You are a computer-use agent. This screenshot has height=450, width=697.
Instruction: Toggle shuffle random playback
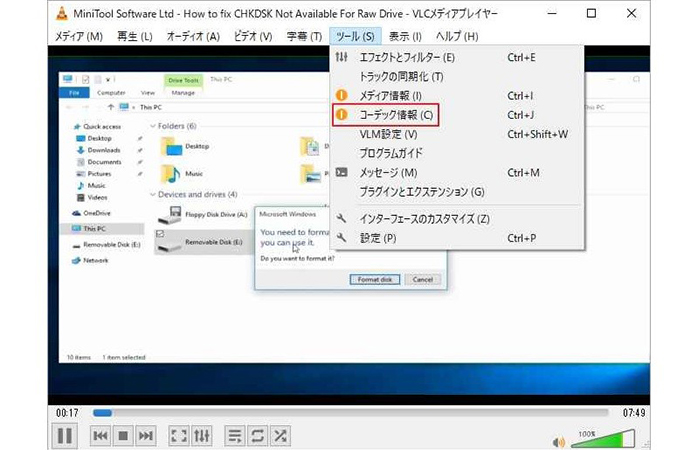[x=280, y=436]
